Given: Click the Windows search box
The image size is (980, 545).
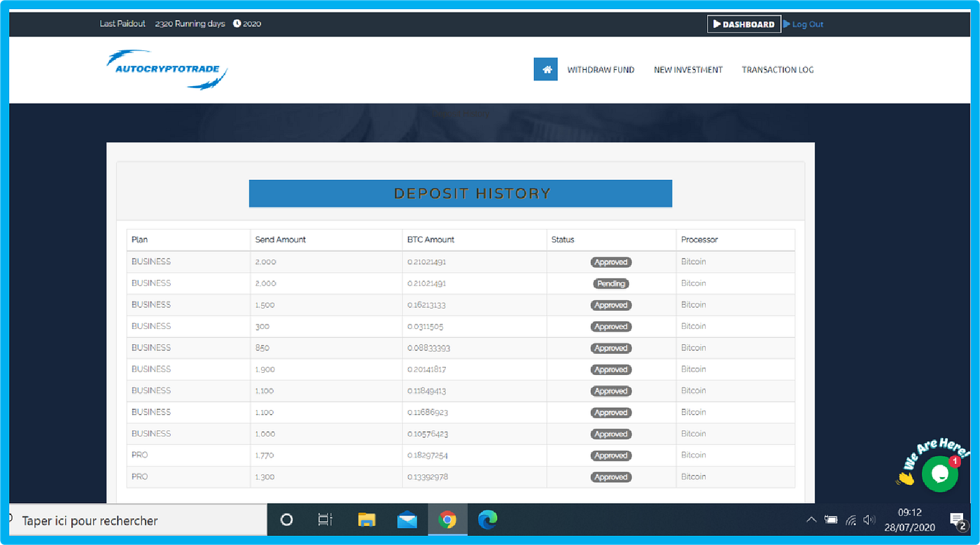Looking at the screenshot, I should click(x=138, y=521).
